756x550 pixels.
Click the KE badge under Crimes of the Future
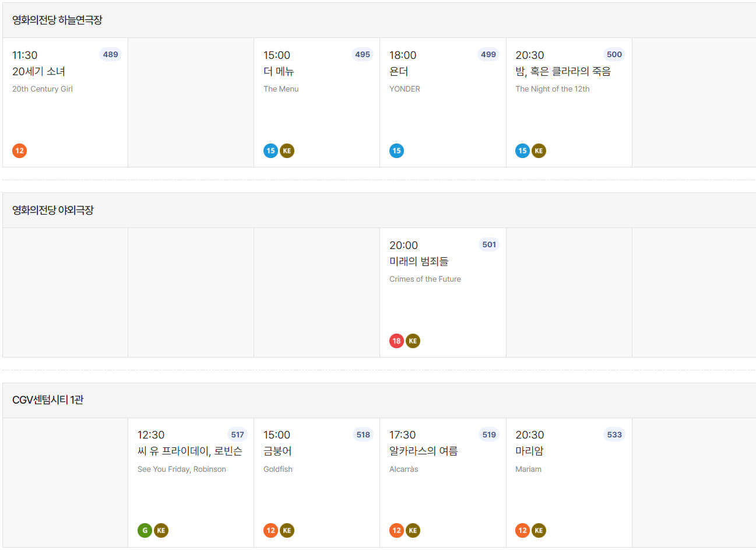click(x=413, y=341)
